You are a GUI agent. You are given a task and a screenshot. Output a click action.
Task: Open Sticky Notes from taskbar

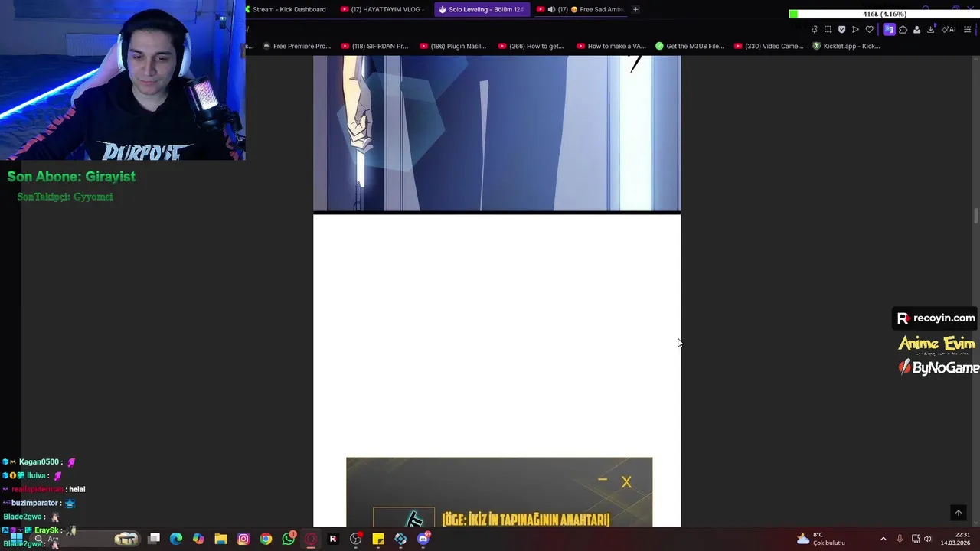pos(378,539)
